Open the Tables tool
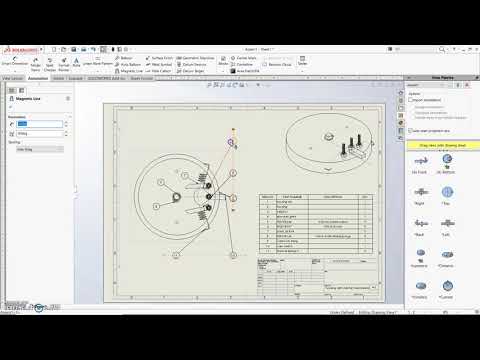This screenshot has height=360, width=480. [302, 61]
